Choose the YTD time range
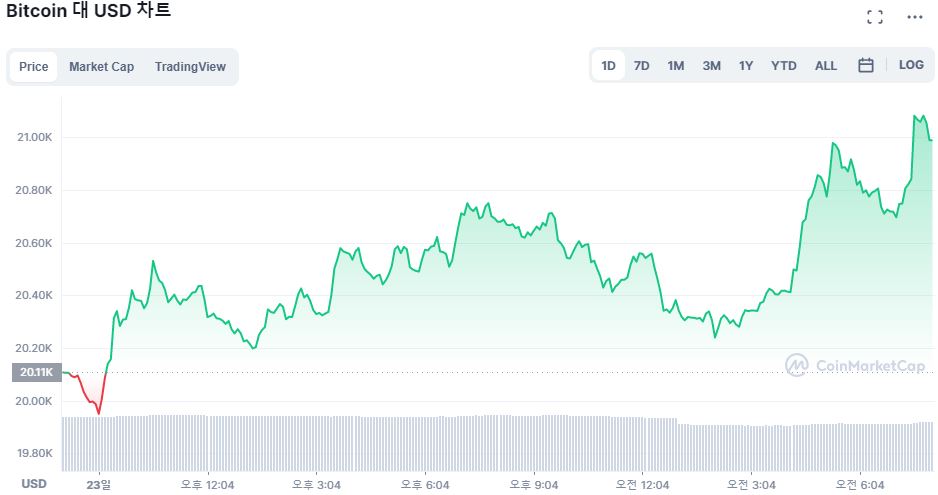 click(x=784, y=66)
